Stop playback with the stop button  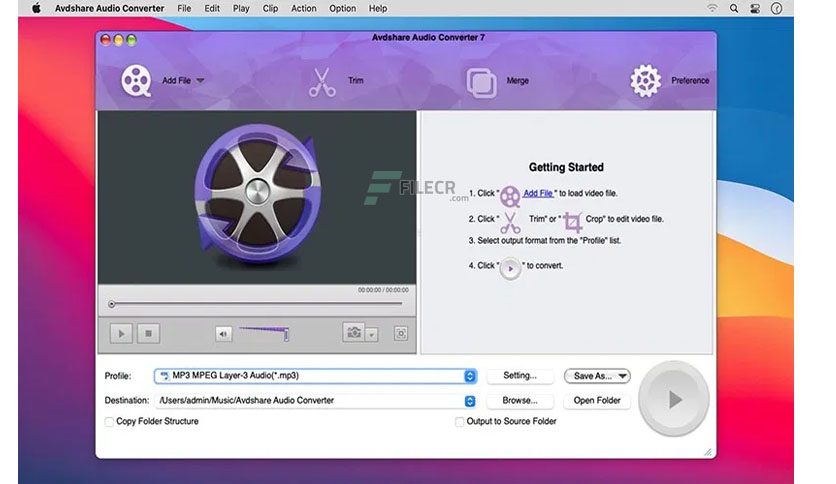point(148,334)
